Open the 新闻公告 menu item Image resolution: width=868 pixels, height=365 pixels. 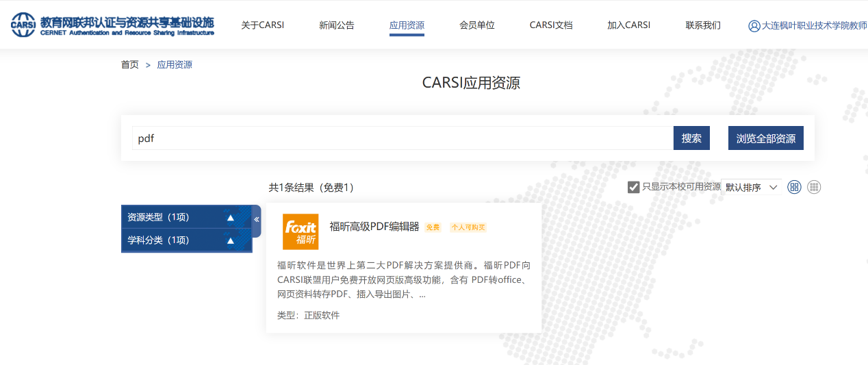(x=337, y=25)
